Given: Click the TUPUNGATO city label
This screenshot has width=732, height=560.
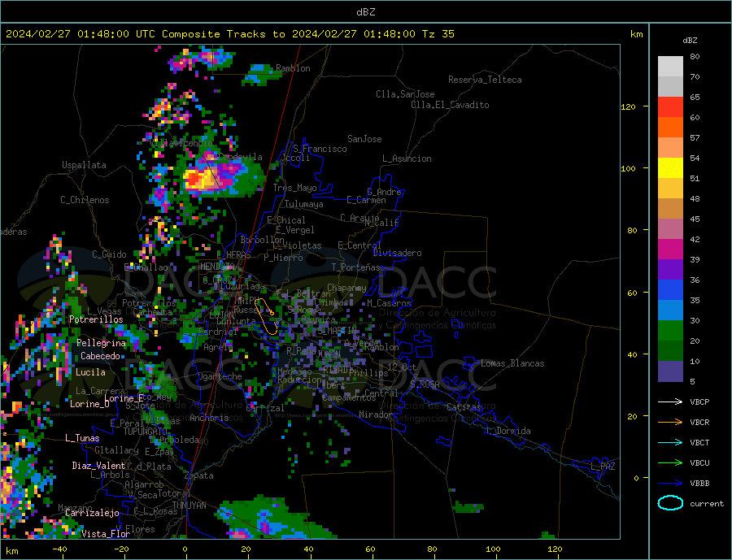Looking at the screenshot, I should 146,432.
